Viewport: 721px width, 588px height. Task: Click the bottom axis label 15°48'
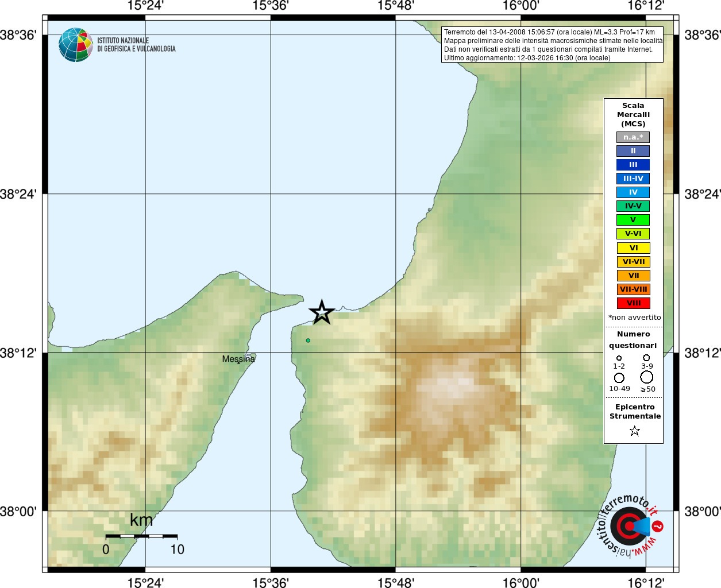click(396, 583)
